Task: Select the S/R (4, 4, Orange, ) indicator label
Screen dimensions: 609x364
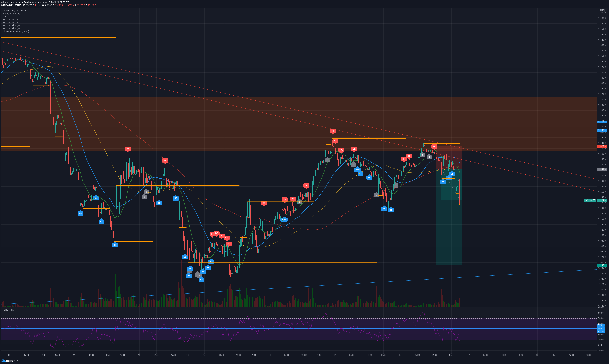Action: (12, 13)
